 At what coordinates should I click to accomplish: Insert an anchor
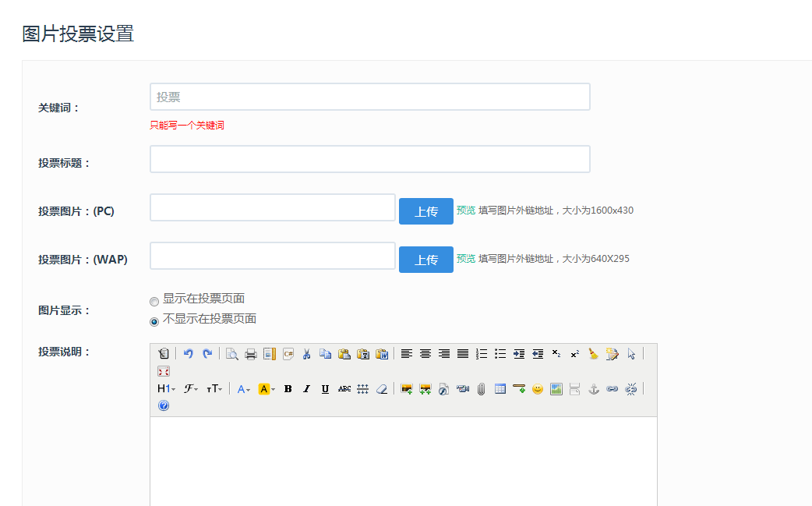point(594,389)
